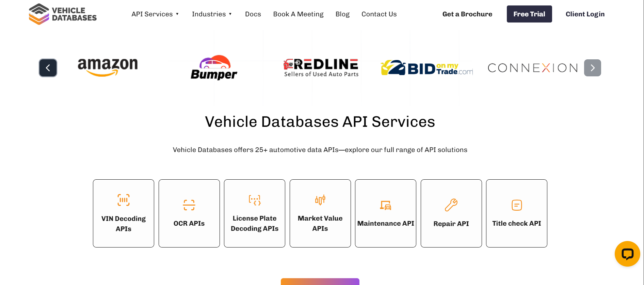
Task: Show next client logos with right arrow
Action: pyautogui.click(x=593, y=68)
